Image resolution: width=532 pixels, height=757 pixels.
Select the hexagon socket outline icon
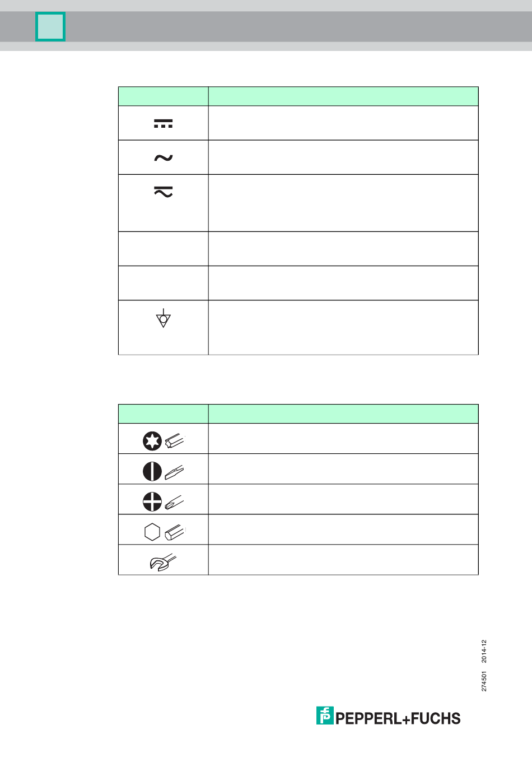pyautogui.click(x=152, y=532)
